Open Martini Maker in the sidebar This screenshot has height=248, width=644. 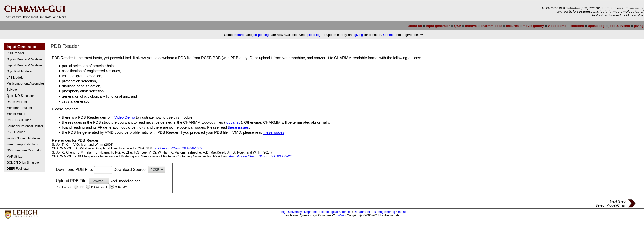click(x=16, y=114)
